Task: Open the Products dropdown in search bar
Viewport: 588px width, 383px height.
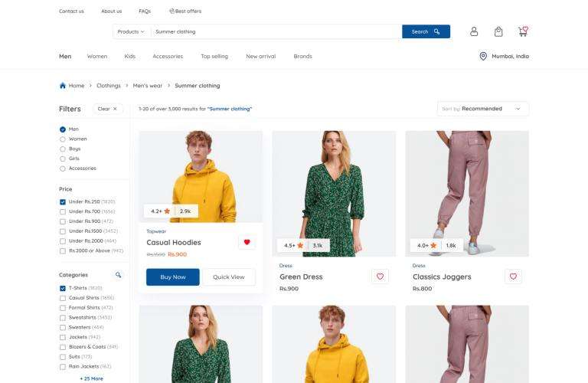Action: [x=131, y=31]
